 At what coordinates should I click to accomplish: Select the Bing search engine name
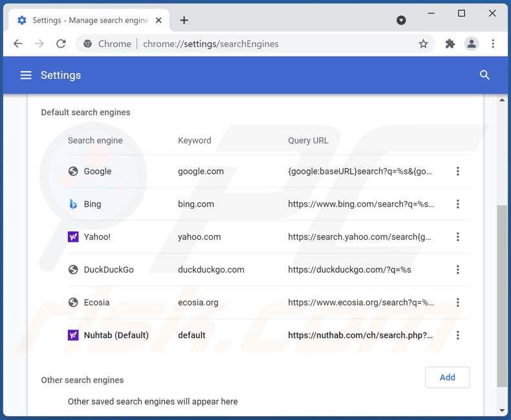pyautogui.click(x=92, y=204)
